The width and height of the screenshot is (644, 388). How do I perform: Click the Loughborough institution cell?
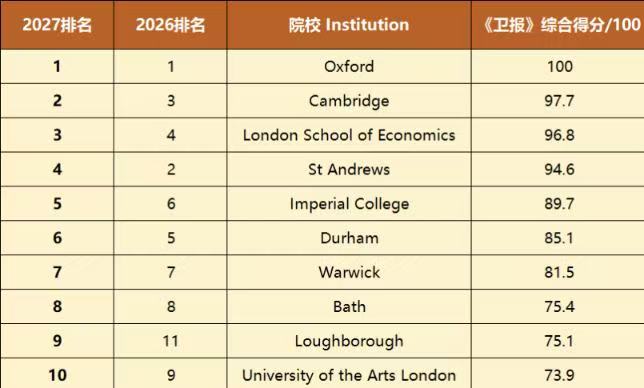tap(349, 341)
